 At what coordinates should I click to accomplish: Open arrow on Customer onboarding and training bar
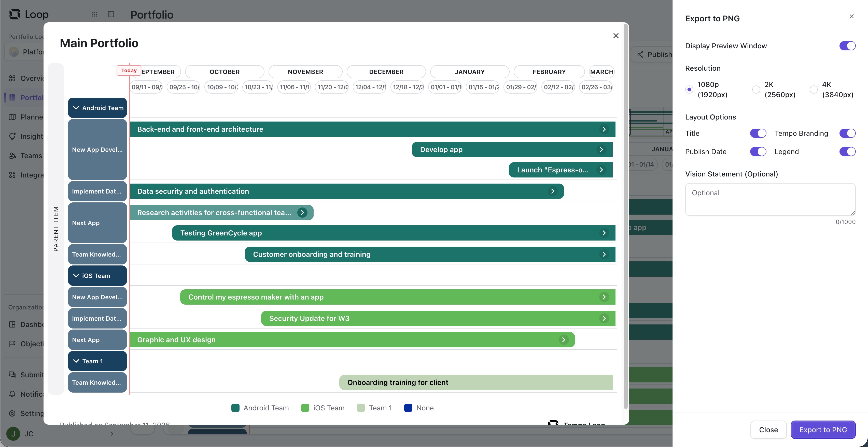tap(604, 255)
